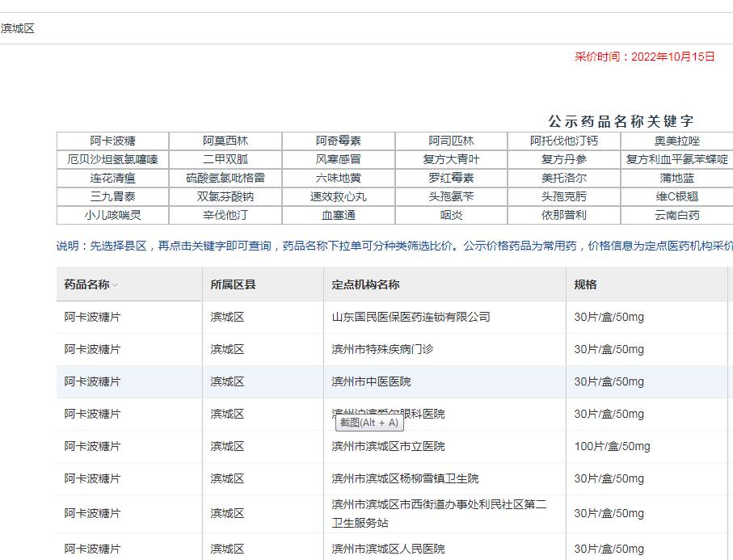Click the 截图(Alt + A) tooltip button

point(369,423)
